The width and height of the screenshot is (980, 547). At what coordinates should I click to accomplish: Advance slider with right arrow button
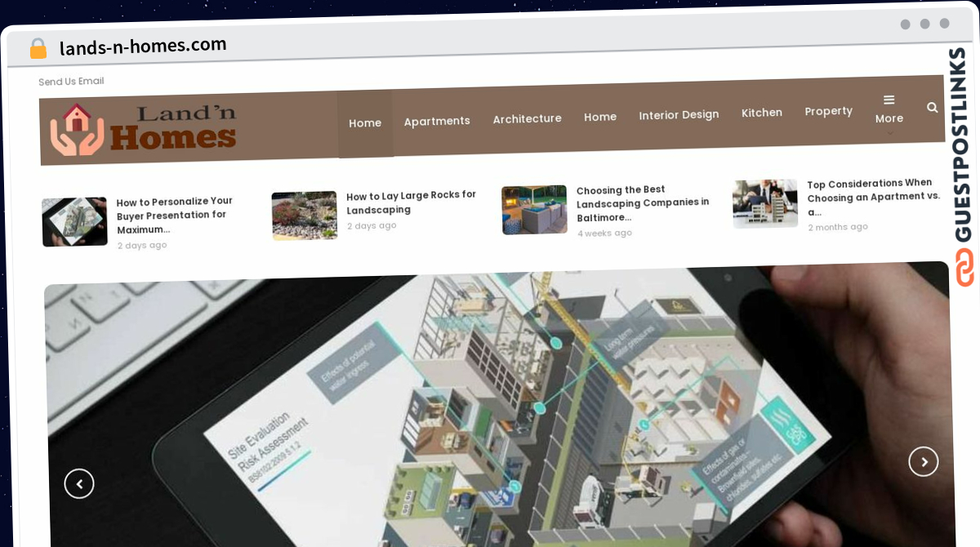pos(924,461)
